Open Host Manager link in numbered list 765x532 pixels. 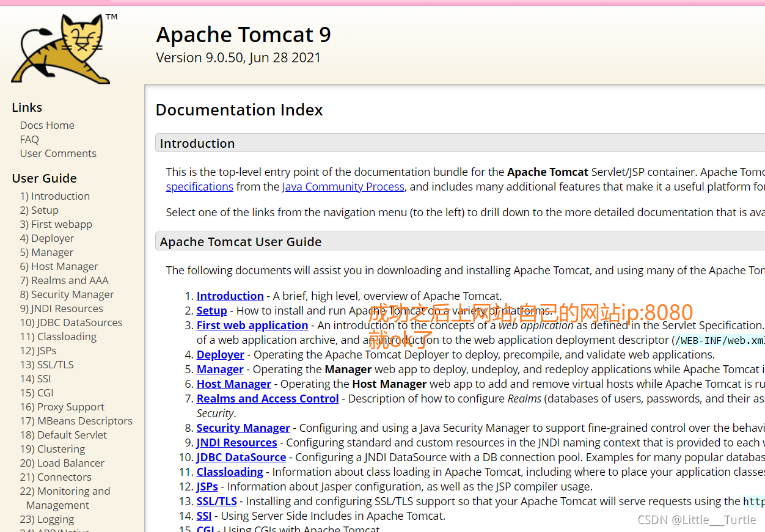[234, 384]
